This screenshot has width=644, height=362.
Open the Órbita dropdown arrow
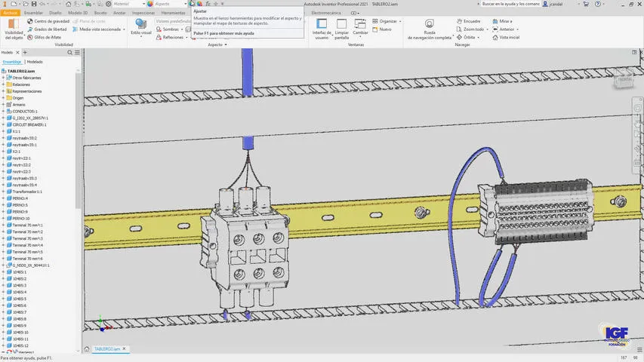point(479,38)
